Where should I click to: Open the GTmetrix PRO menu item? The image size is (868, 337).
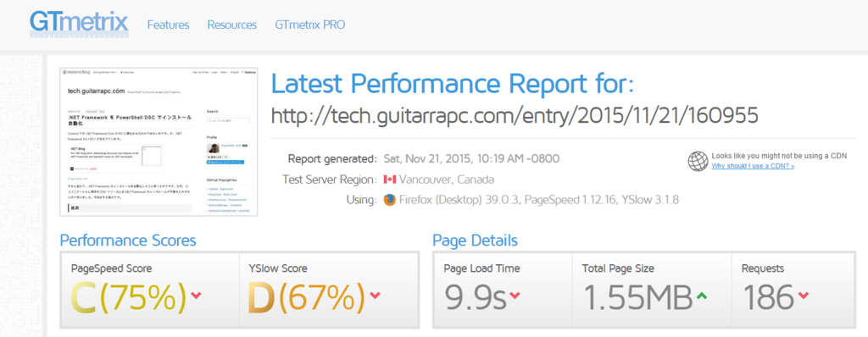pos(309,25)
